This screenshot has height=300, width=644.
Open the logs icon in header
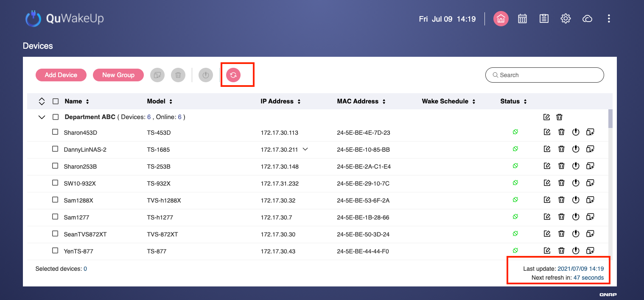[x=544, y=19]
